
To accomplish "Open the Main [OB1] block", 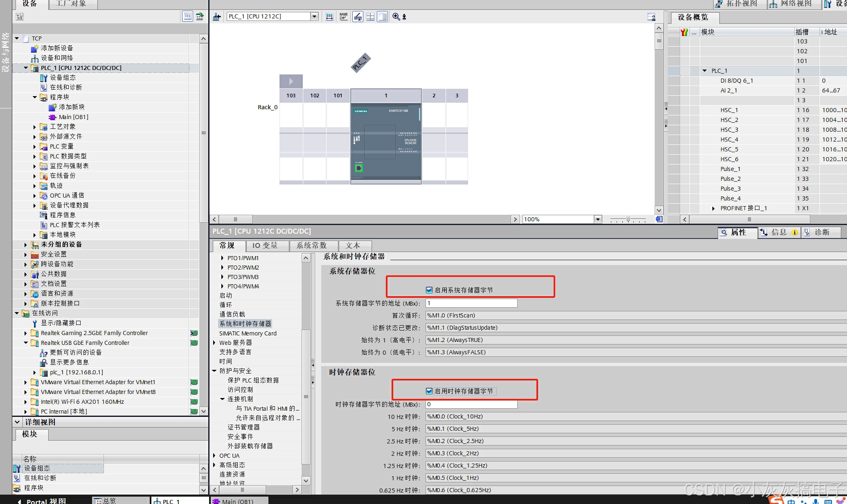I will (73, 117).
